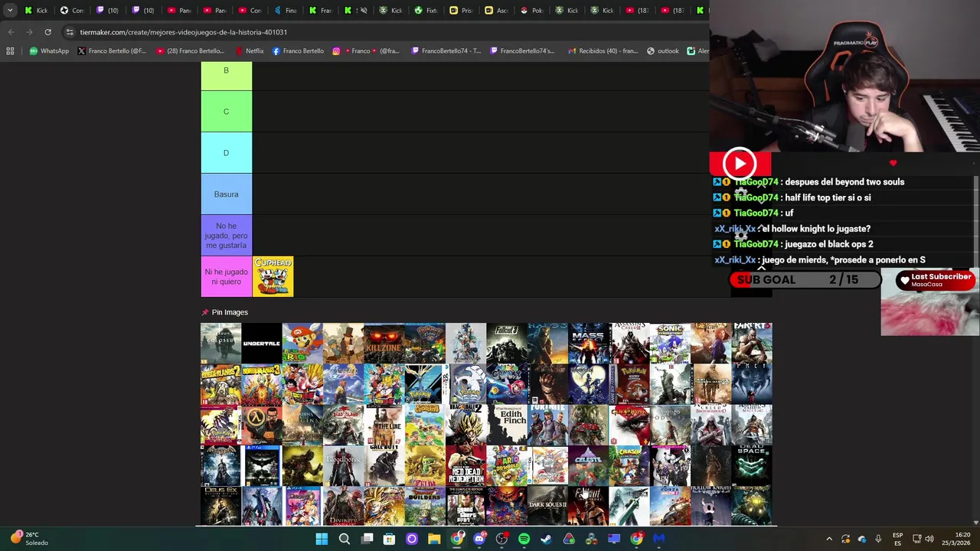Open Malwarebytes from the taskbar
Screen dimensions: 980x551
658,539
